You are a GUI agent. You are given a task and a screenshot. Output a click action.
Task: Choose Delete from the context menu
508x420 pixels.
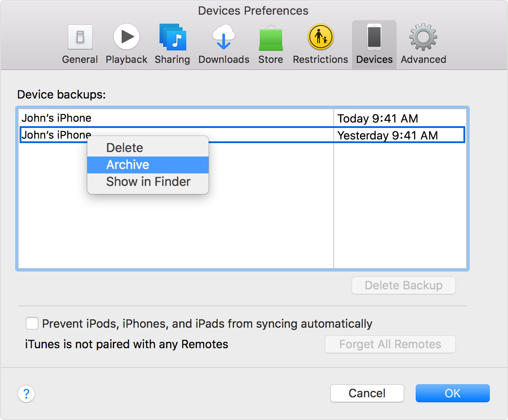[125, 148]
